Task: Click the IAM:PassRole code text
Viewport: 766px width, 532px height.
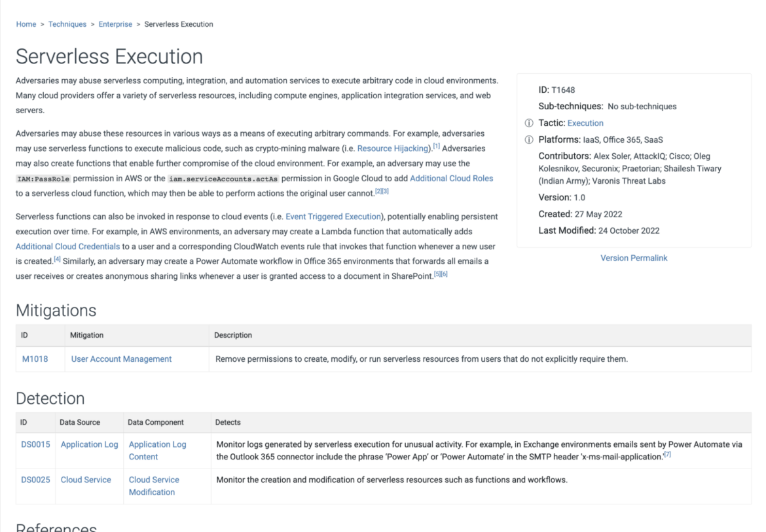Action: (x=43, y=179)
